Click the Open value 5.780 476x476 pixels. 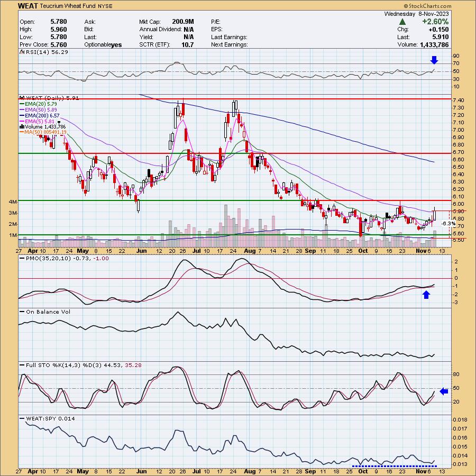[59, 22]
